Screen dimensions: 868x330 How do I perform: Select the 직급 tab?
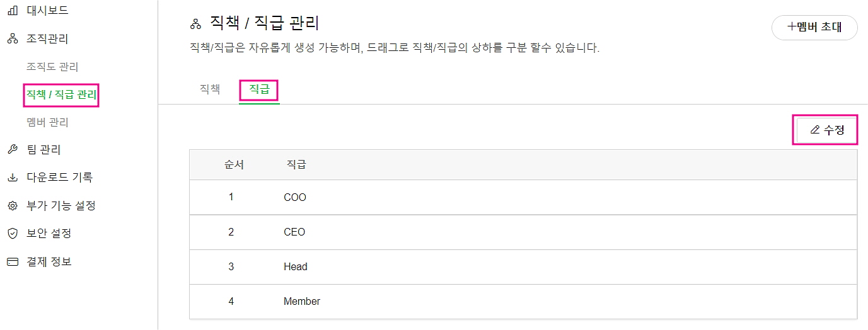click(259, 89)
